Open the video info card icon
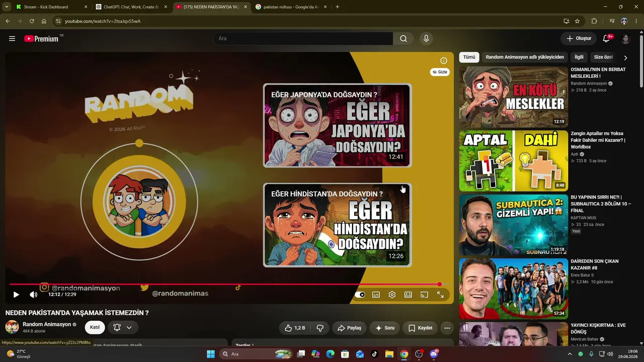644x362 pixels. click(x=444, y=61)
